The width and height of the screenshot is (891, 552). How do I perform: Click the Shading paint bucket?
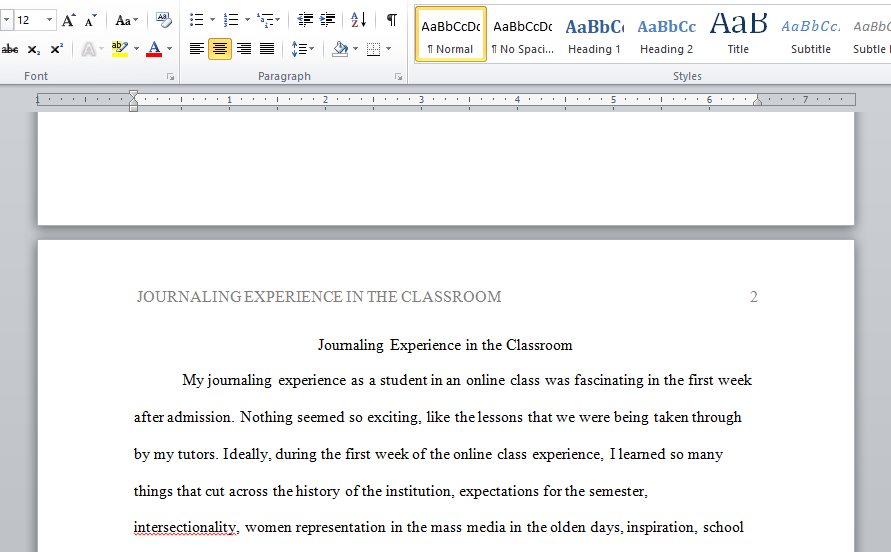[340, 49]
